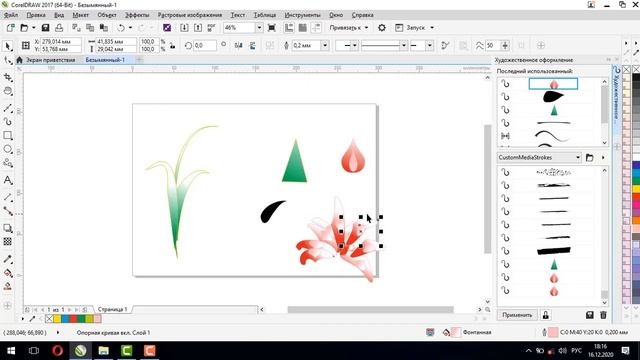Pick the yellow swatch in document palette

(57, 319)
